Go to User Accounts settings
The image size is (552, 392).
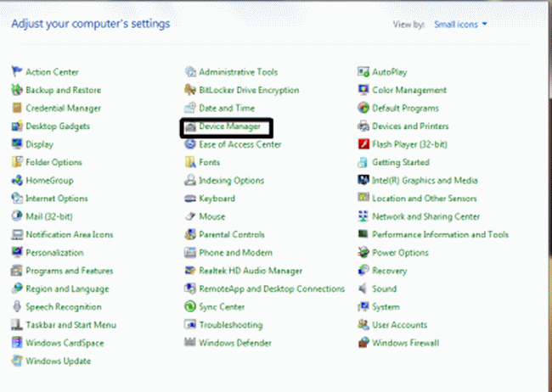(x=399, y=325)
